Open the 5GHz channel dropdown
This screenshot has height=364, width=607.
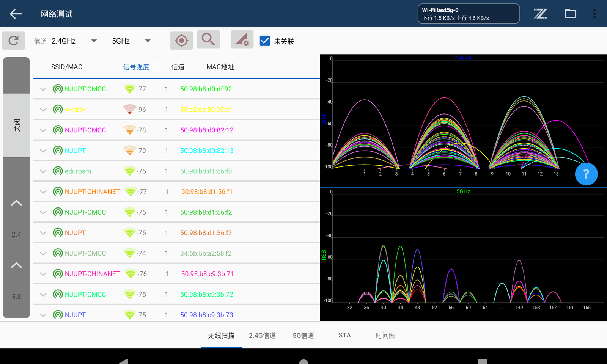(x=131, y=41)
